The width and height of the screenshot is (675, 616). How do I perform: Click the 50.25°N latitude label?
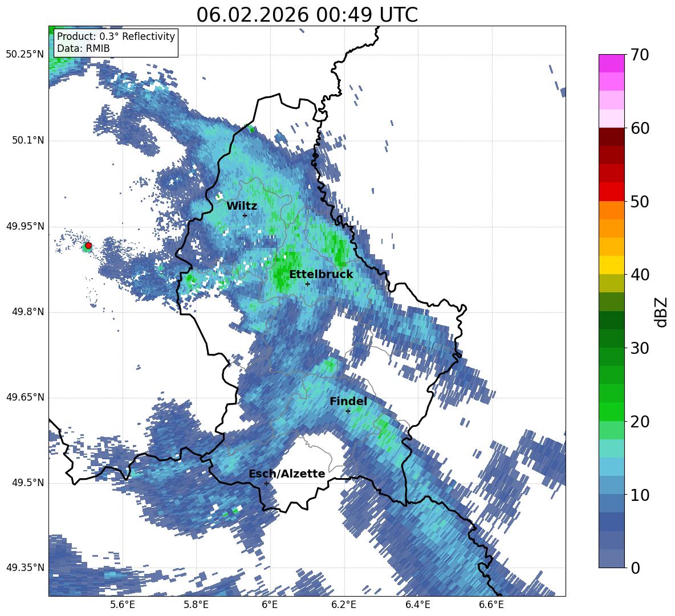pyautogui.click(x=25, y=55)
